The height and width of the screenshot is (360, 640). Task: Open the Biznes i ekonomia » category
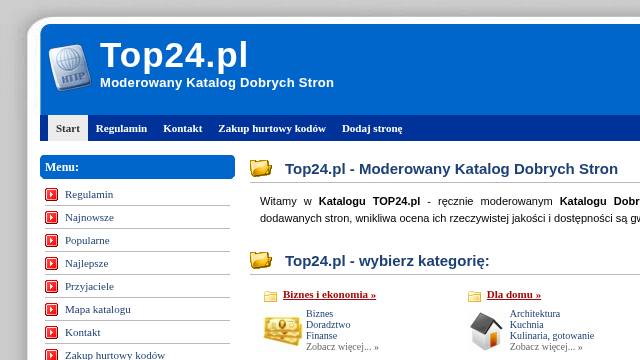[329, 295]
